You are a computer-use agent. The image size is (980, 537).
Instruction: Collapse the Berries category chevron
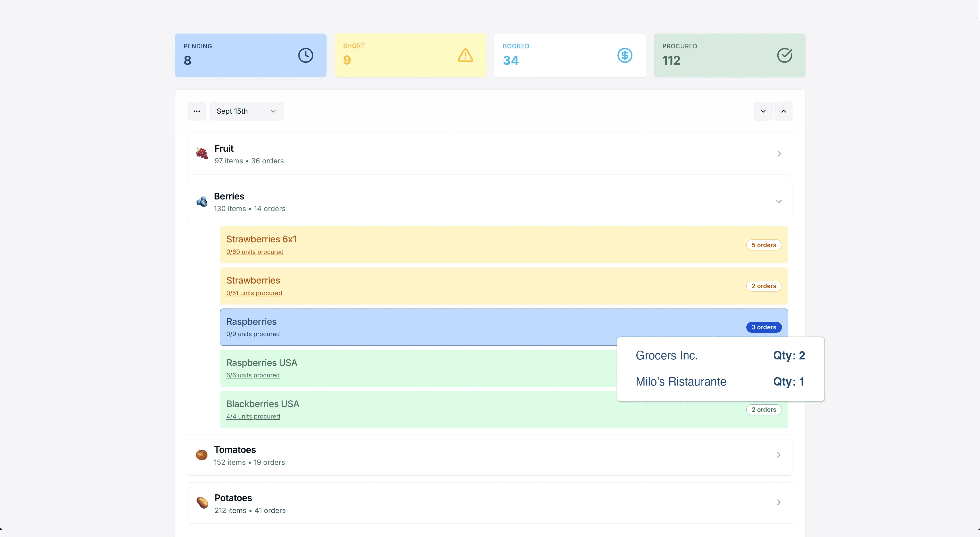pos(778,201)
